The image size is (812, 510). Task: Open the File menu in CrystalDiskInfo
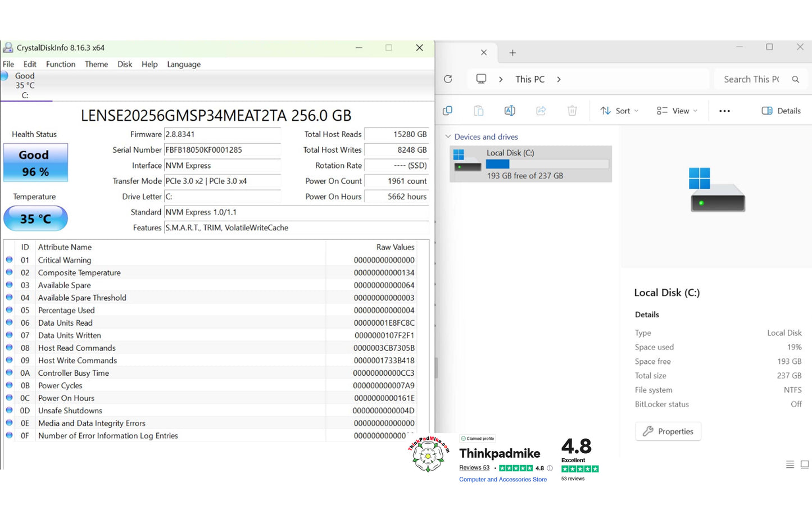coord(8,64)
